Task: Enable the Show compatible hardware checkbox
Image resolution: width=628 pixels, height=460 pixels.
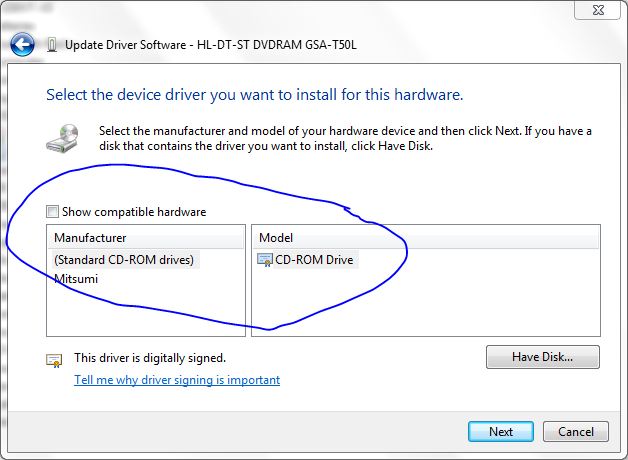Action: (x=52, y=211)
